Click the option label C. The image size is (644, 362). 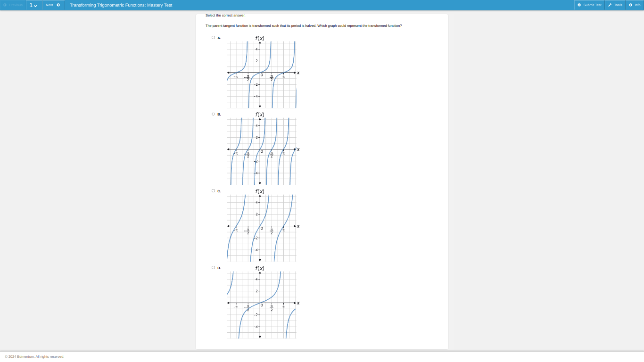click(219, 191)
